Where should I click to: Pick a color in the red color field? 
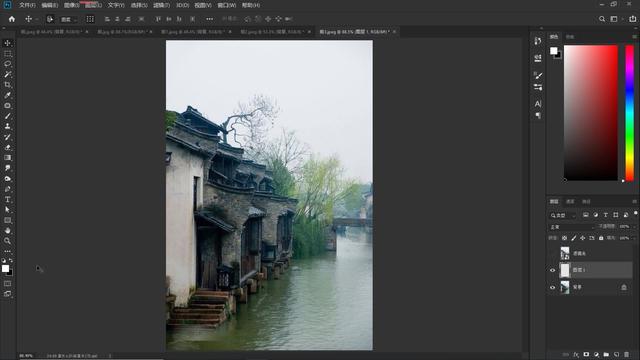click(x=591, y=113)
